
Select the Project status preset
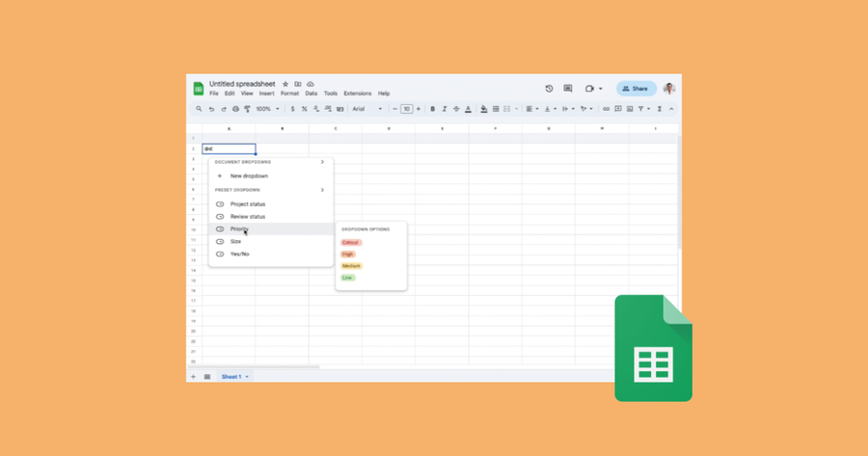coord(271,204)
